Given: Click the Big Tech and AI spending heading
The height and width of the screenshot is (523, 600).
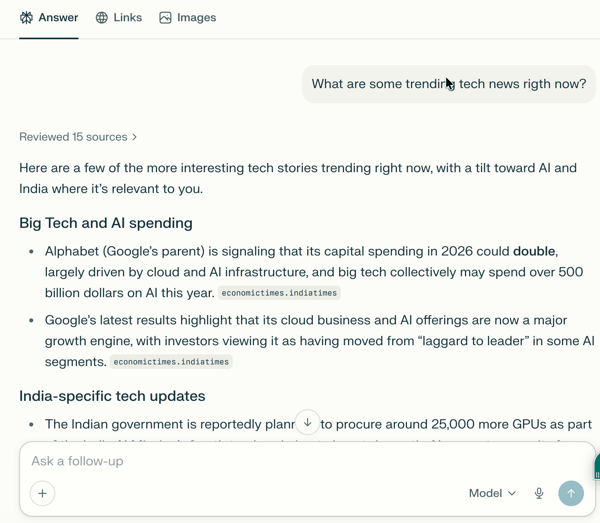Looking at the screenshot, I should click(106, 223).
